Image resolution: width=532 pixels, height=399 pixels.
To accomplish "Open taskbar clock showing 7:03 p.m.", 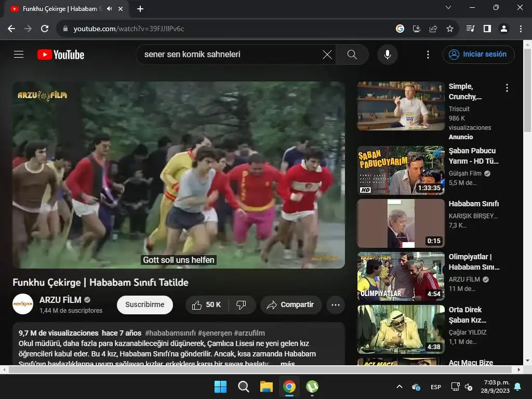I will [495, 387].
